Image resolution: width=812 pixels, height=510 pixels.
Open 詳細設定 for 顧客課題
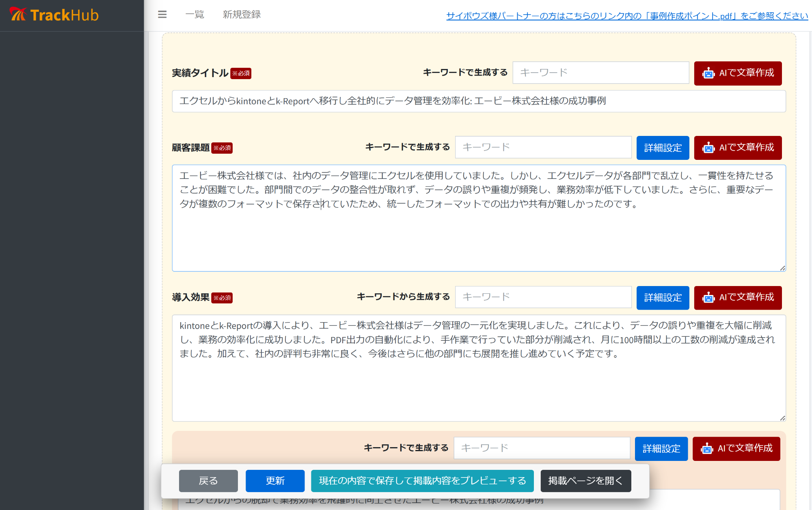point(663,148)
